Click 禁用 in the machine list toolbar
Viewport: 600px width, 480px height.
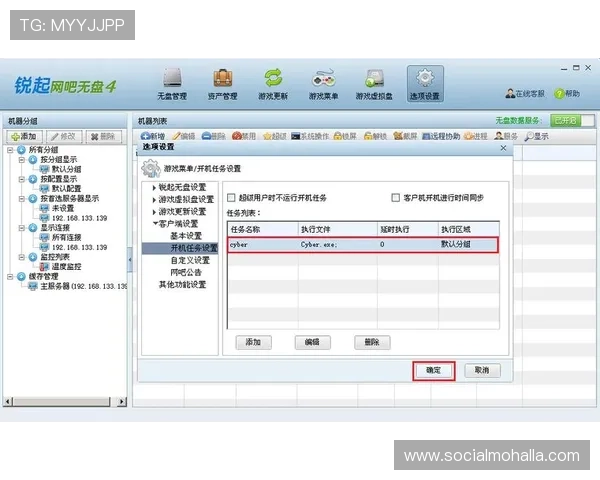click(x=244, y=136)
